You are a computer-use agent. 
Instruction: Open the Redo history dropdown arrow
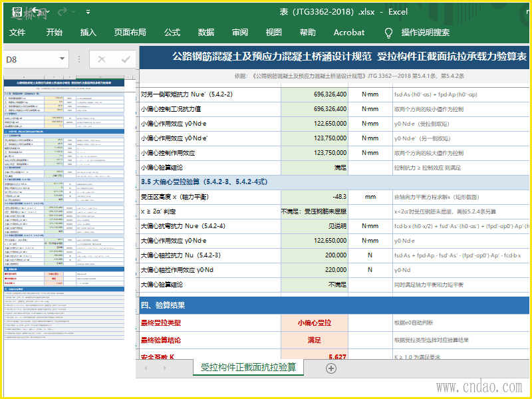pyautogui.click(x=73, y=12)
